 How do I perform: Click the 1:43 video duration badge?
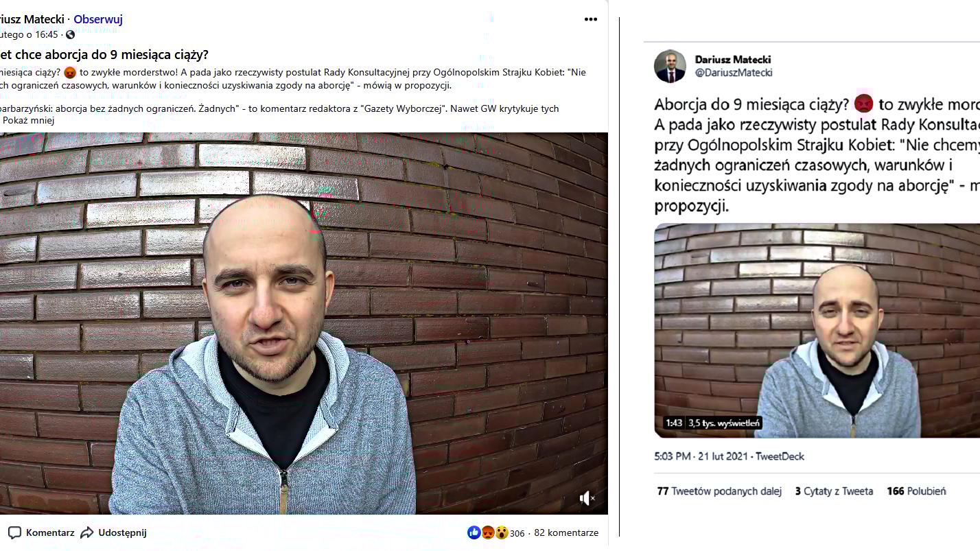[x=673, y=423]
